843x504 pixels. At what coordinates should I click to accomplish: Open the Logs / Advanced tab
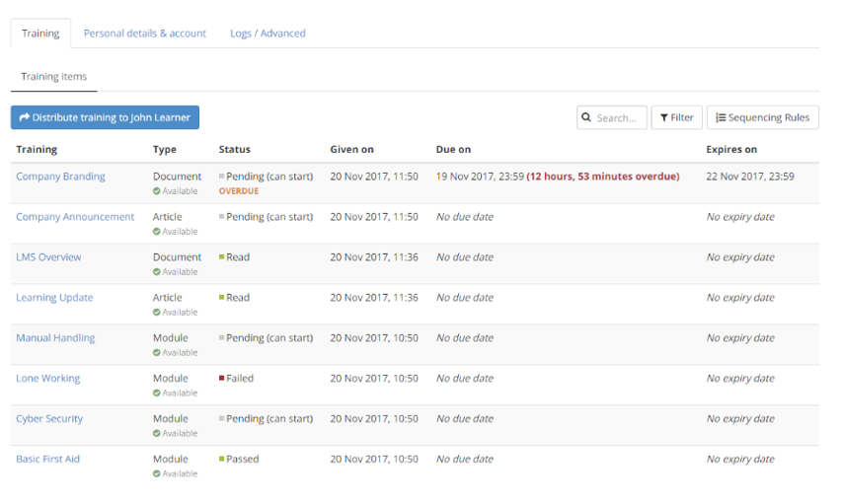[x=268, y=34]
